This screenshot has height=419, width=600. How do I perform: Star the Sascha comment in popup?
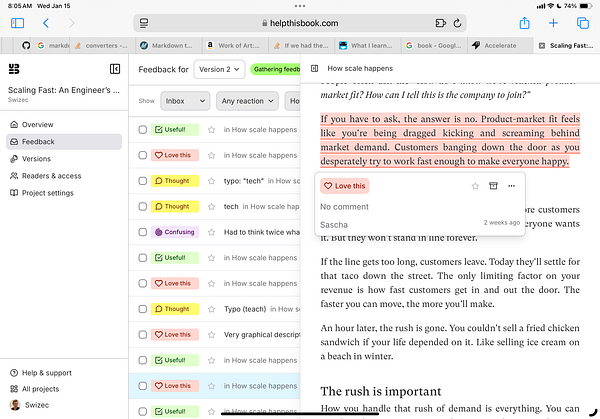(x=475, y=186)
